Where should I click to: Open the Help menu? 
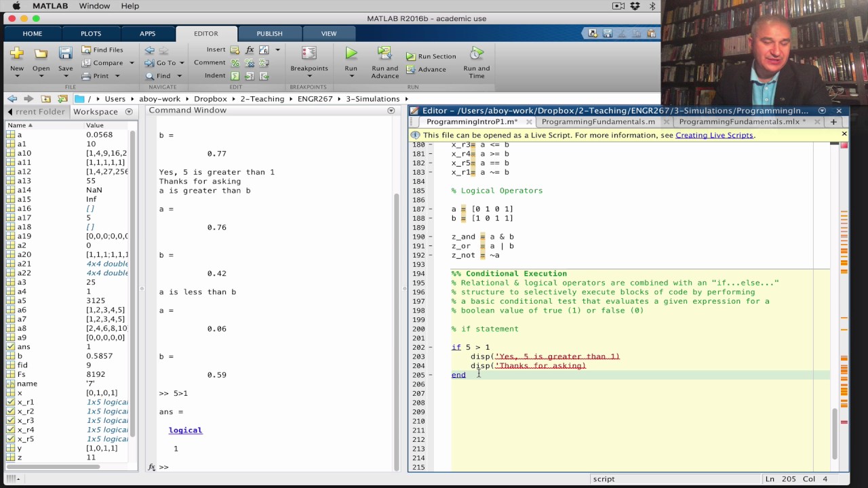point(130,6)
